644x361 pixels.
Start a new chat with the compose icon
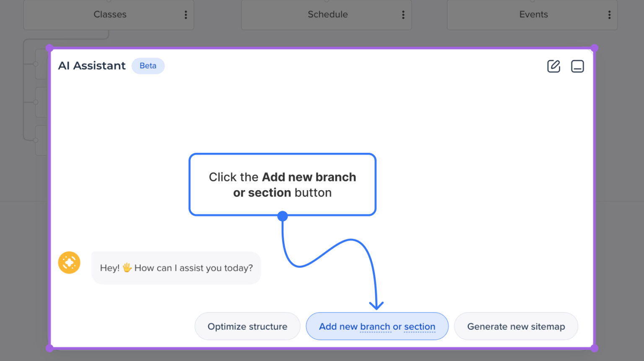click(553, 66)
